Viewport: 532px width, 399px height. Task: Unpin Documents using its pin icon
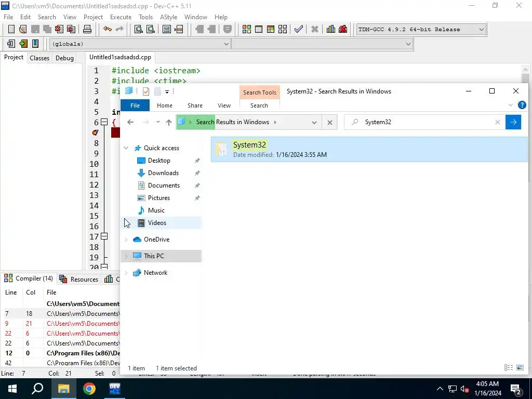click(x=197, y=185)
